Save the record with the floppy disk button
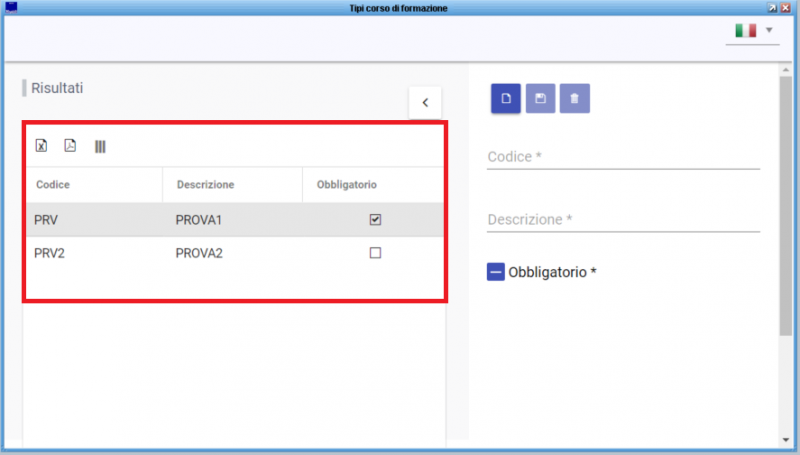 (540, 98)
